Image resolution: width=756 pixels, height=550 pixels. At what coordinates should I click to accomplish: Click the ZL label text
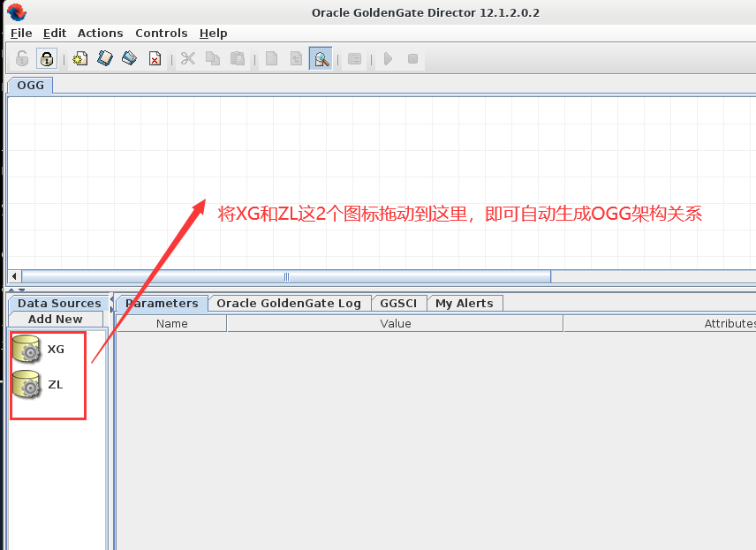[56, 385]
